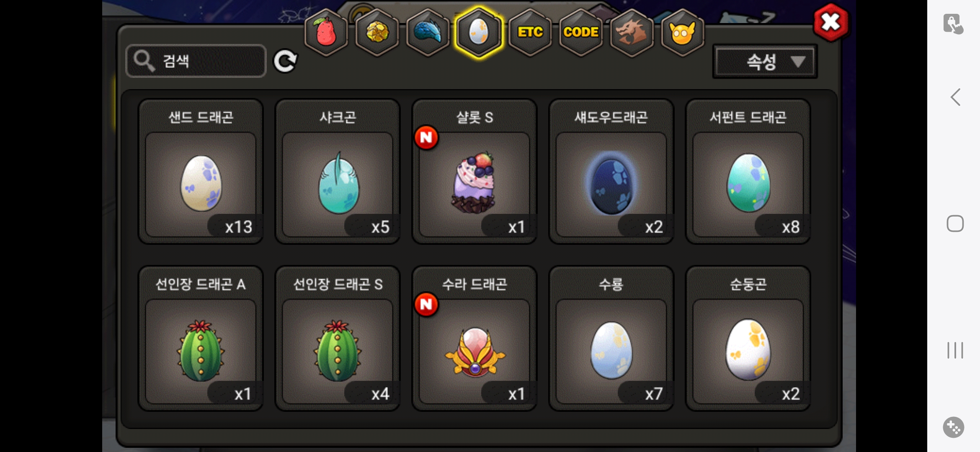Click the 검색 search field

coord(196,61)
